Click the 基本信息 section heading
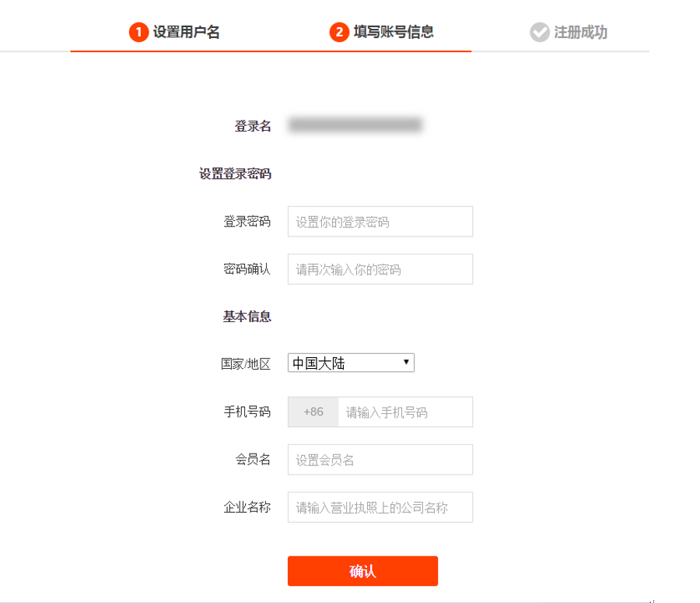The height and width of the screenshot is (603, 700). [x=247, y=317]
